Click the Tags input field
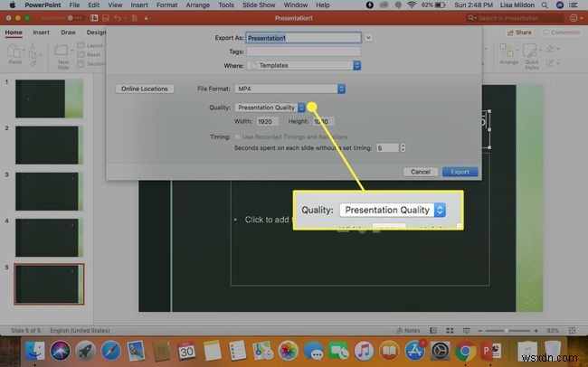The image size is (588, 367). point(304,52)
